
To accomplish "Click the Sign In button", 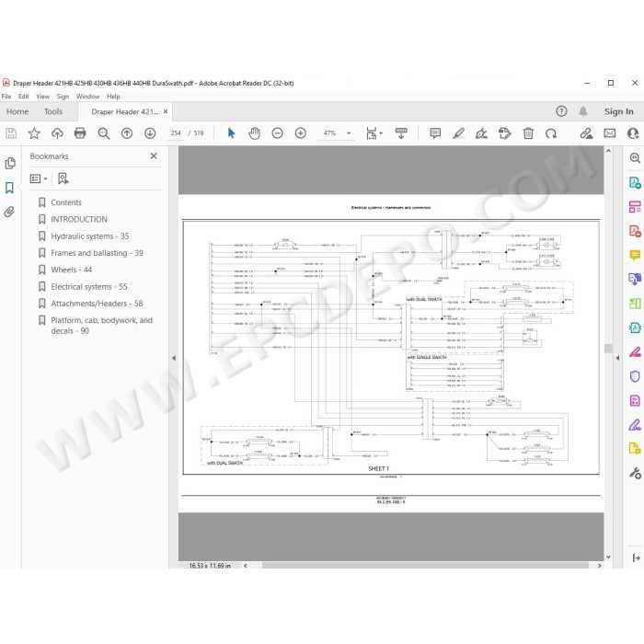I will (618, 111).
